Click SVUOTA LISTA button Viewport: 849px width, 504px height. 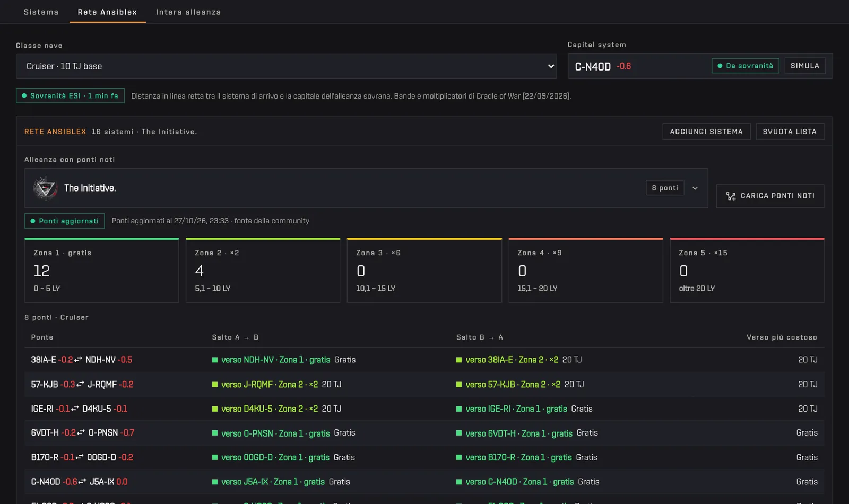(790, 132)
